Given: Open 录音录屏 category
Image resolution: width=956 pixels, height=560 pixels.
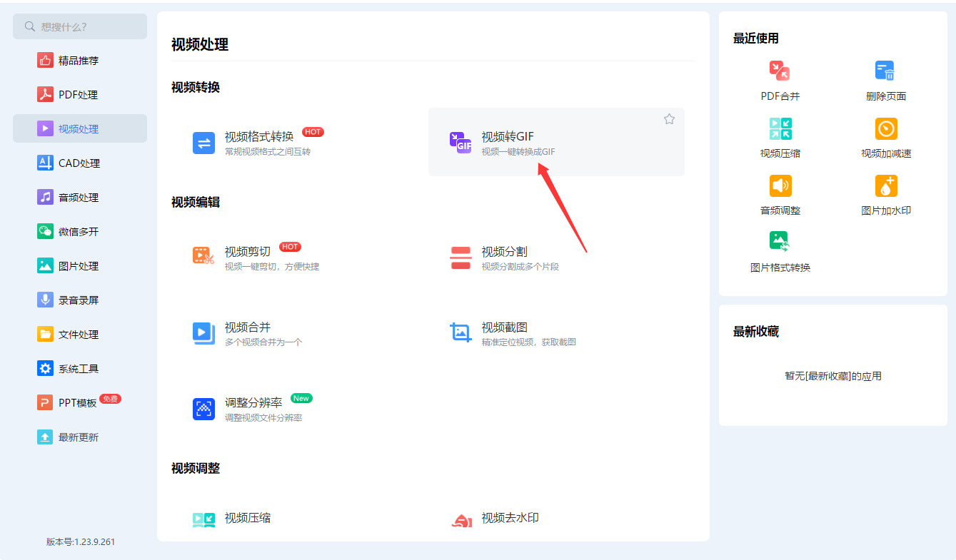Looking at the screenshot, I should [80, 300].
